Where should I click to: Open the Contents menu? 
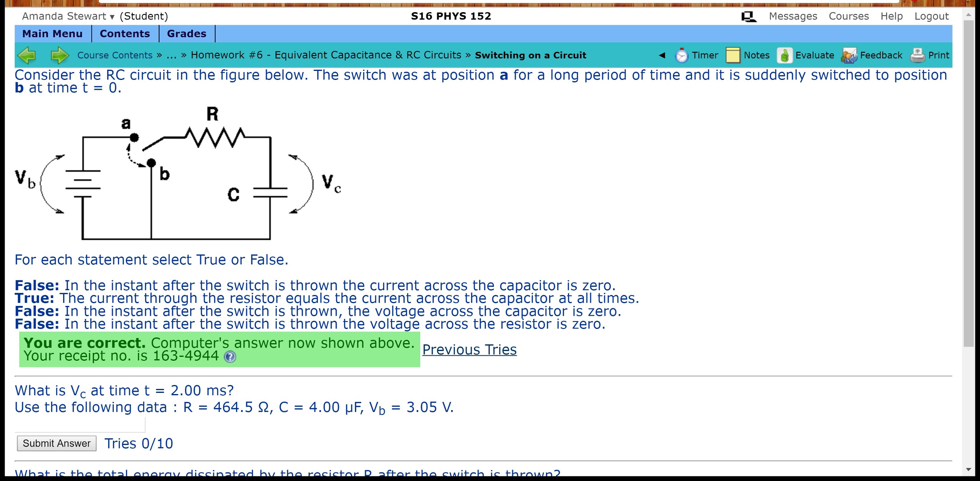pos(125,34)
